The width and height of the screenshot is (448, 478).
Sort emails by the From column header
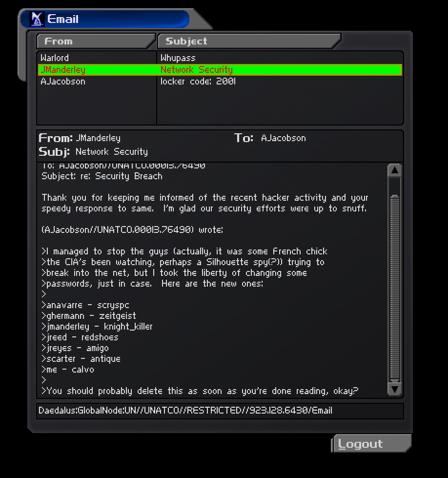[95, 41]
